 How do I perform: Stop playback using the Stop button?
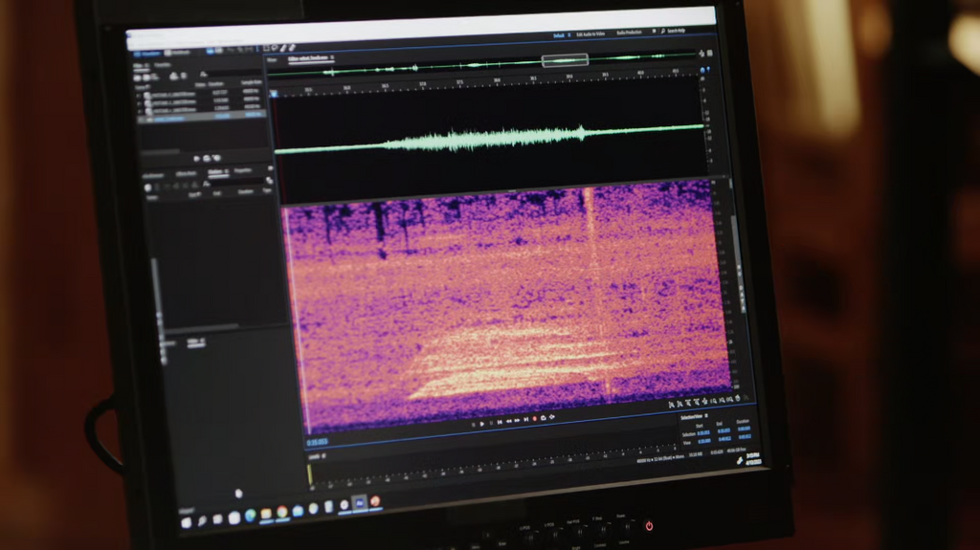click(x=473, y=424)
